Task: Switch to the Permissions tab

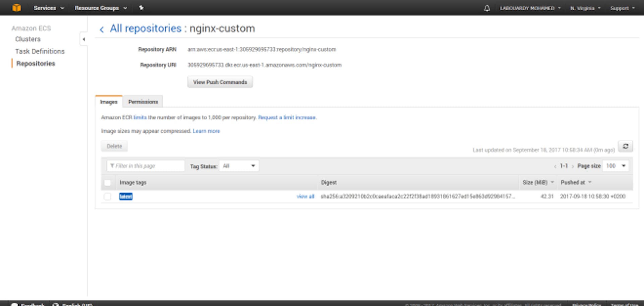Action: 143,102
